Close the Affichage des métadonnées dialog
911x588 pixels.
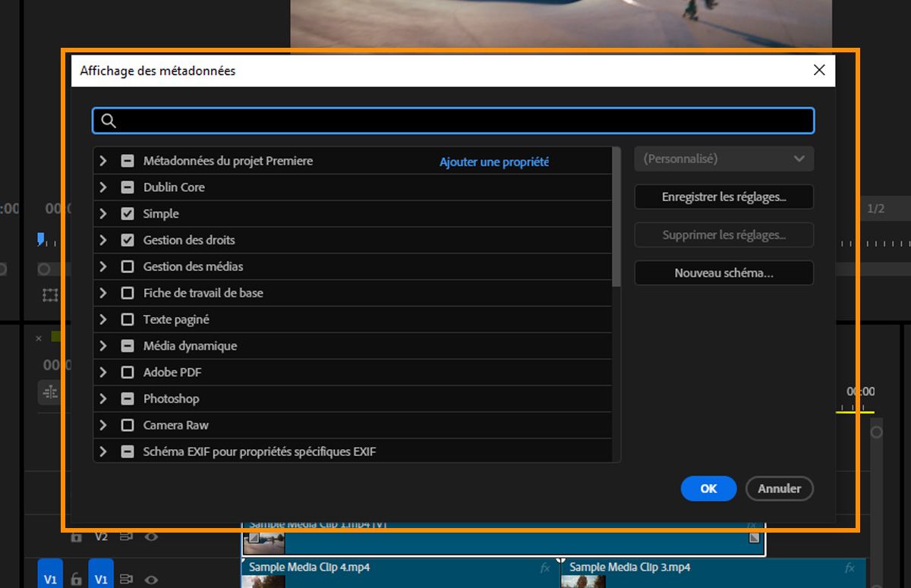point(819,71)
